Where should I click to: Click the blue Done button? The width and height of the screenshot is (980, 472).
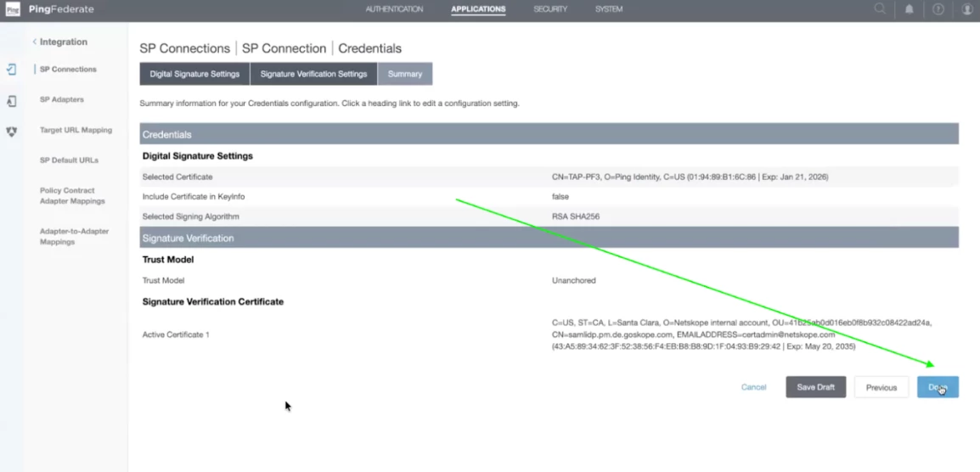[938, 387]
